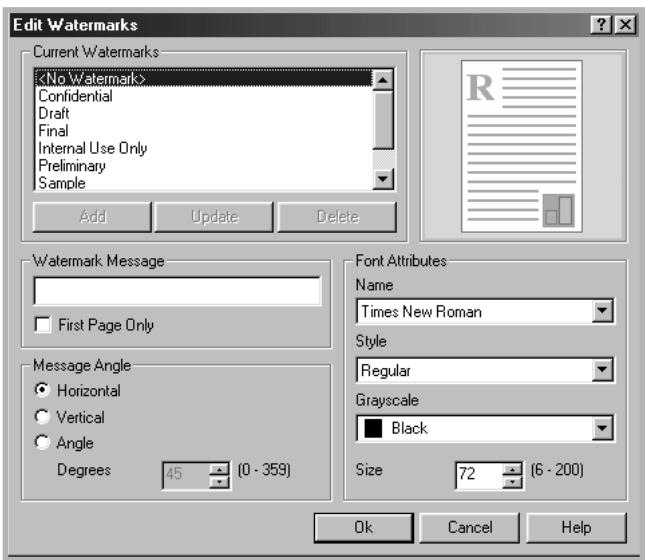Click the Delete watermark button

click(x=337, y=216)
